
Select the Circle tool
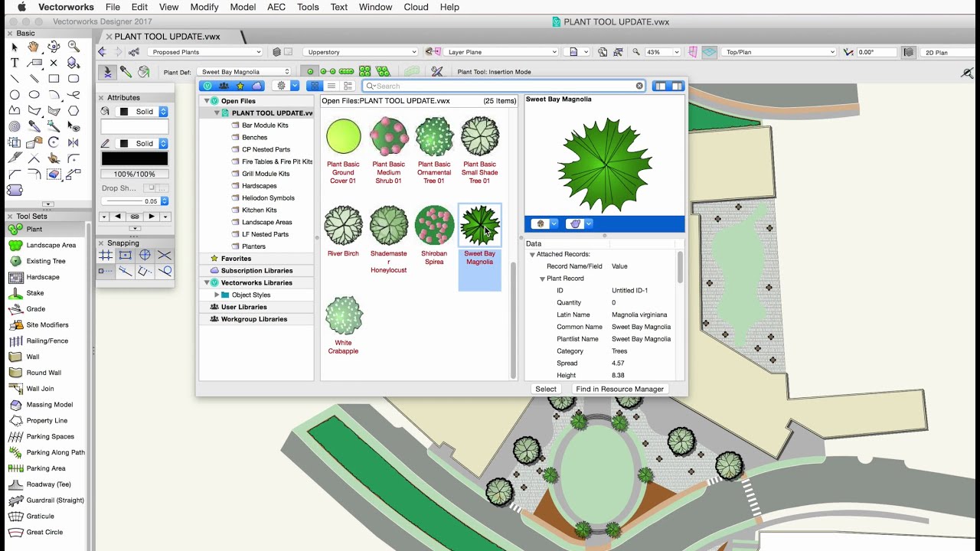[15, 95]
